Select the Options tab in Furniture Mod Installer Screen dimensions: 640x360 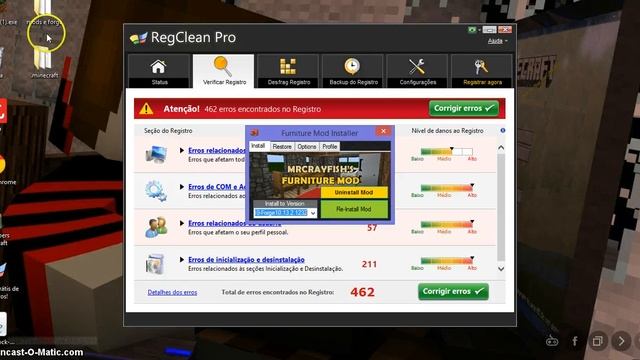click(x=307, y=147)
